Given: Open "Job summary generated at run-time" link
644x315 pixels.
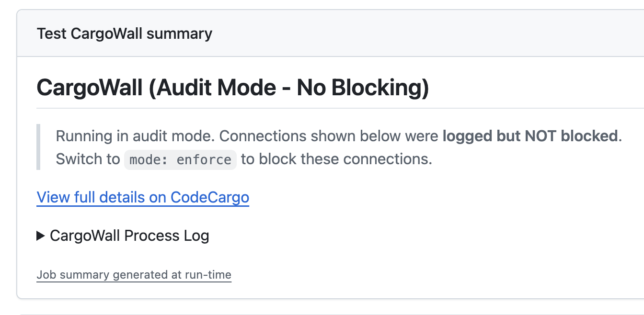Looking at the screenshot, I should 134,275.
